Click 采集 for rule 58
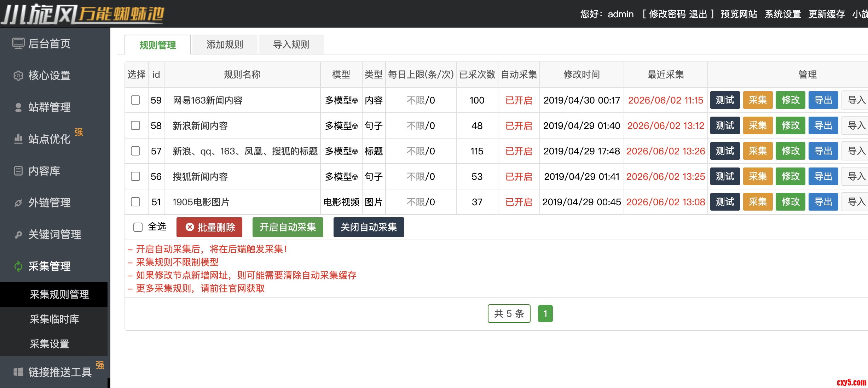 (x=758, y=125)
